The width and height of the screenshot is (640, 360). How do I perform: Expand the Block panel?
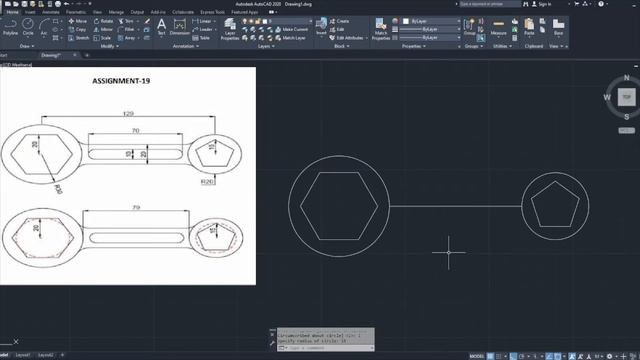point(342,46)
